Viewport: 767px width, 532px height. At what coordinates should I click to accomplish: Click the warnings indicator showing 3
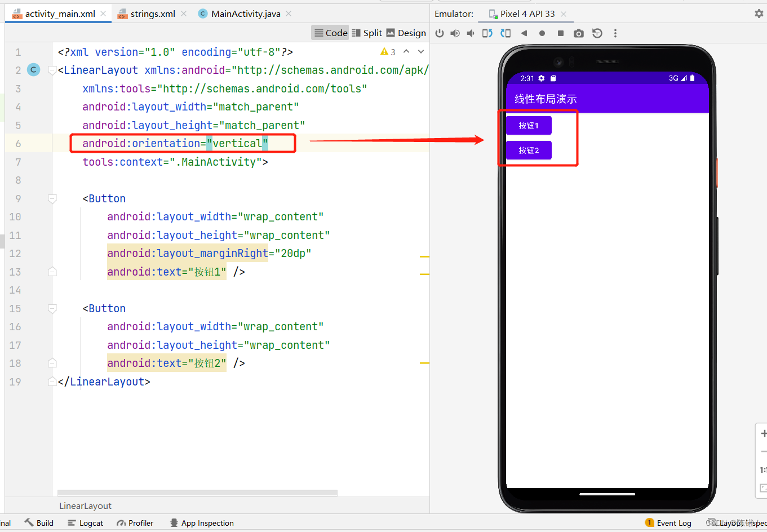pyautogui.click(x=388, y=52)
